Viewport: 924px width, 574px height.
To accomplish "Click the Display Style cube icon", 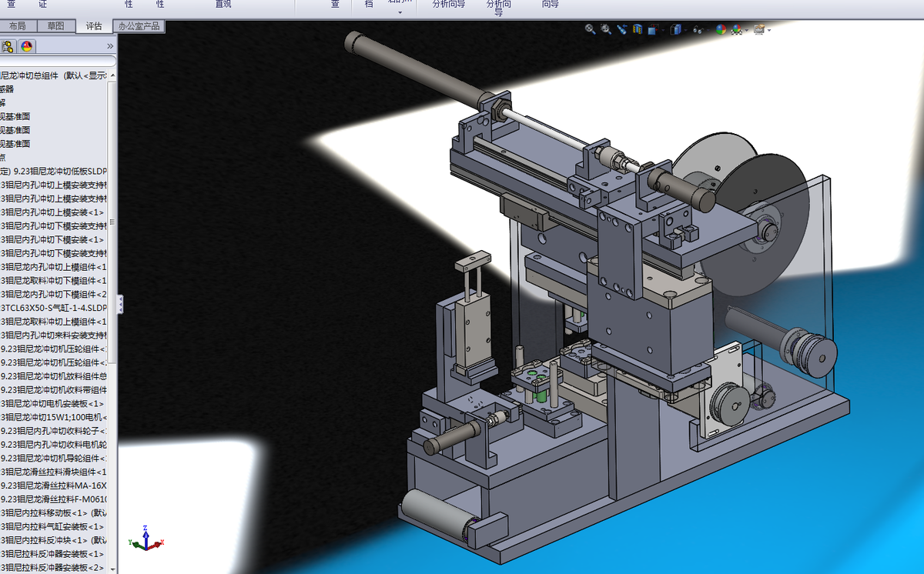I will point(676,29).
